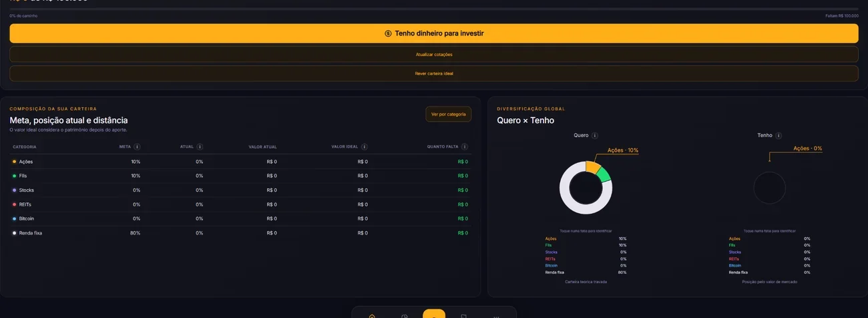Click the green R$ 0 in the Renda fixa row
This screenshot has width=868, height=318.
click(x=463, y=233)
